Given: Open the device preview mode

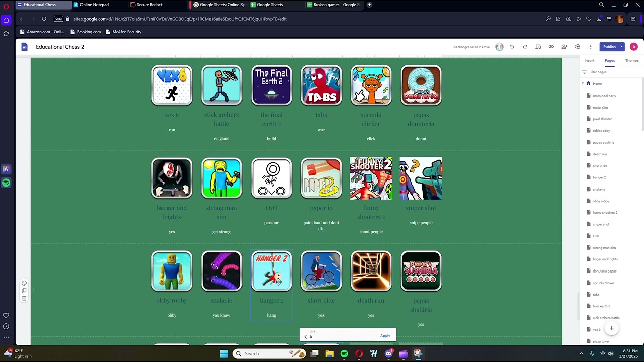Looking at the screenshot, I should pos(538,47).
